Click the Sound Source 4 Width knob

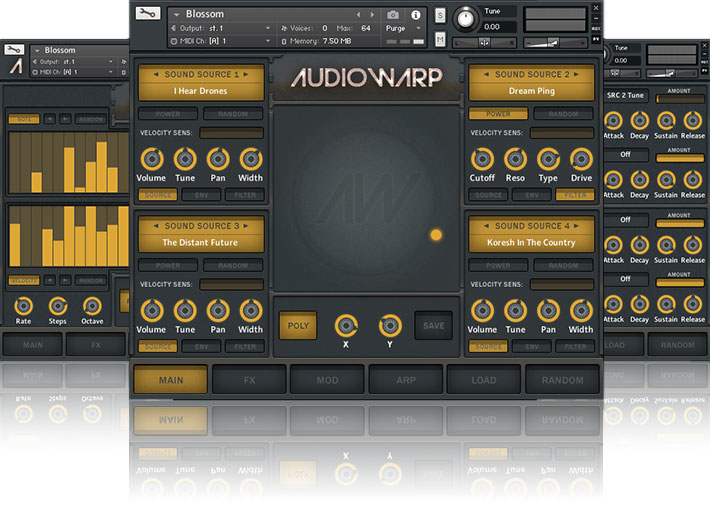(581, 310)
